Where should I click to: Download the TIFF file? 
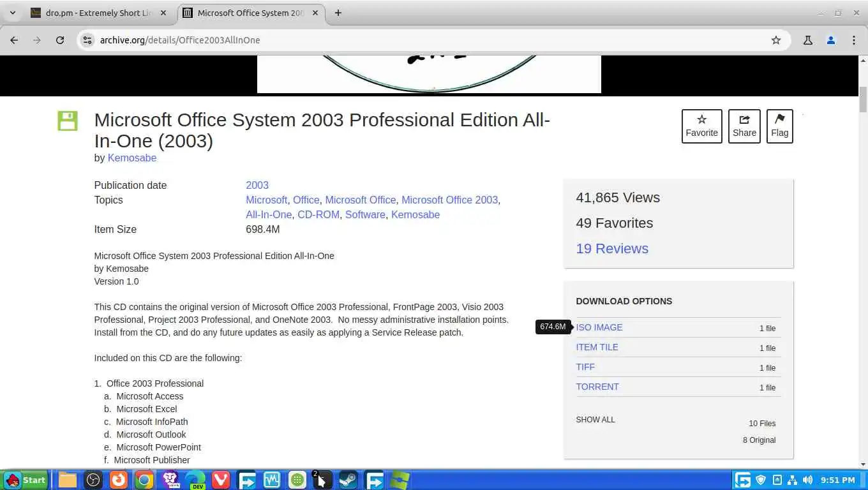tap(585, 367)
